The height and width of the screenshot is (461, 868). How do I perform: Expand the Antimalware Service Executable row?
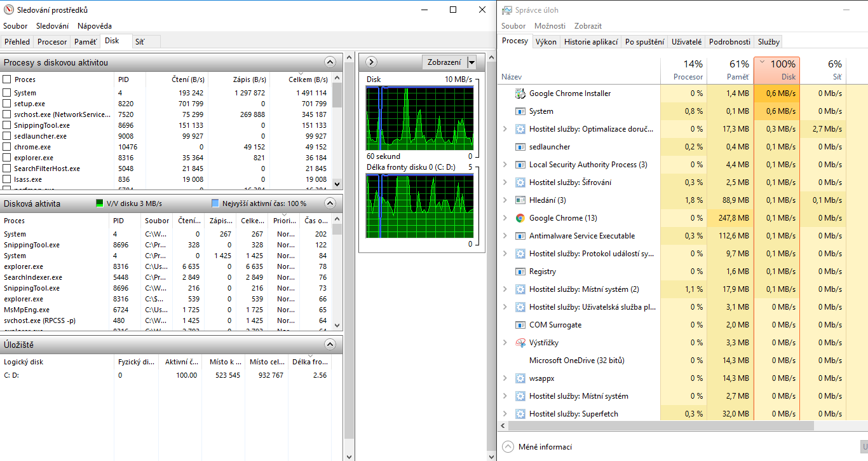tap(505, 236)
